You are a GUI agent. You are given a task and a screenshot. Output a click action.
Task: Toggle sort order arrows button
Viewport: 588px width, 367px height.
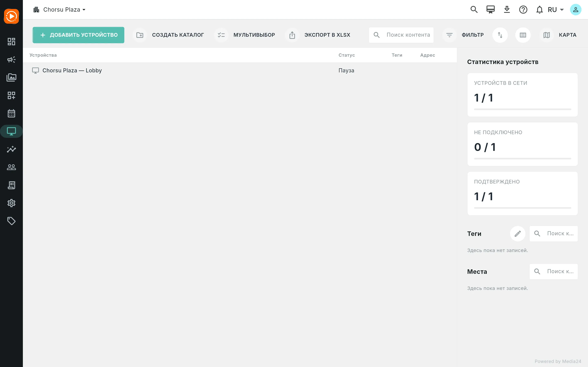pos(500,35)
